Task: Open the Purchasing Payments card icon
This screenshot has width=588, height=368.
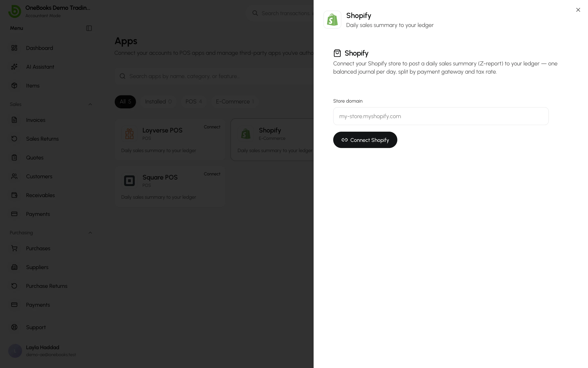Action: [x=14, y=305]
